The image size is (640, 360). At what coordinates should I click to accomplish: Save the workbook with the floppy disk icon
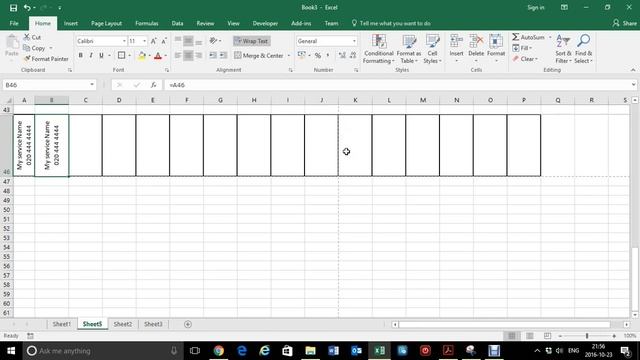(x=13, y=8)
